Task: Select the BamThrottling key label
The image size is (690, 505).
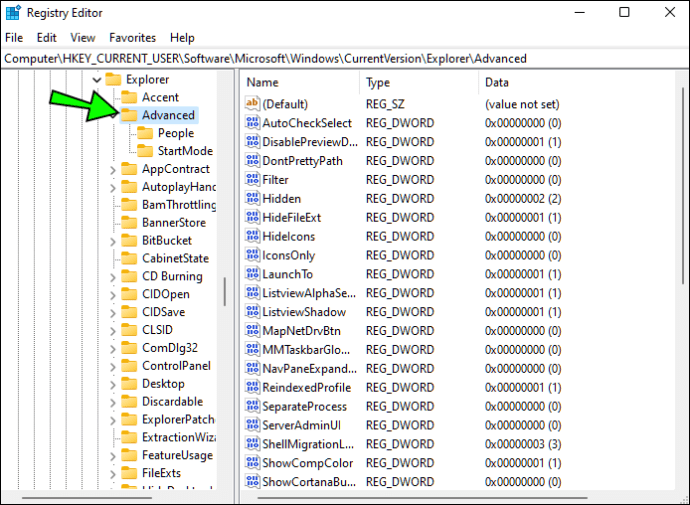Action: pyautogui.click(x=179, y=205)
